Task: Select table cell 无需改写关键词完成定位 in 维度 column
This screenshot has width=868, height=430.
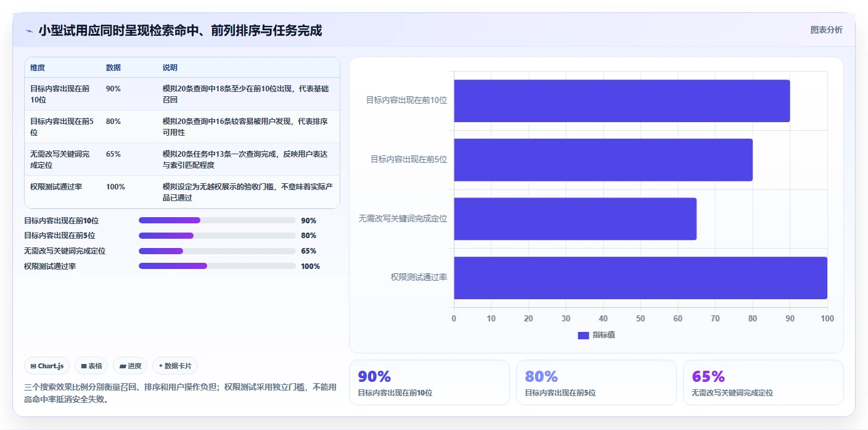Action: tap(60, 159)
